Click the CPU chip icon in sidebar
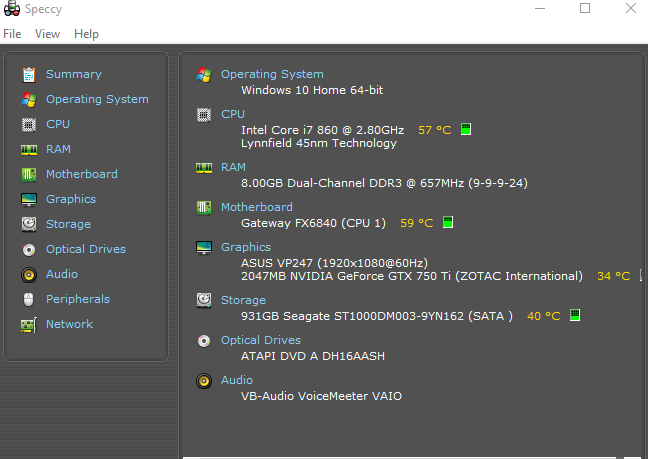 coord(29,124)
